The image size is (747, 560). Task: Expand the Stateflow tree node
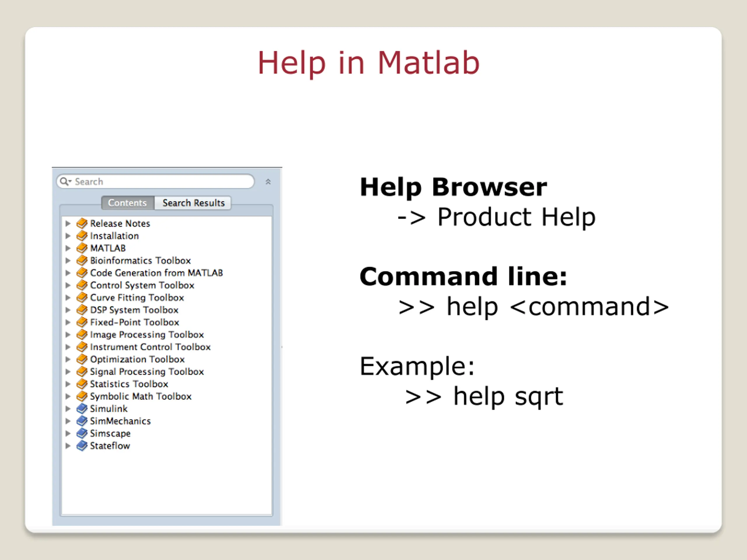coord(68,446)
